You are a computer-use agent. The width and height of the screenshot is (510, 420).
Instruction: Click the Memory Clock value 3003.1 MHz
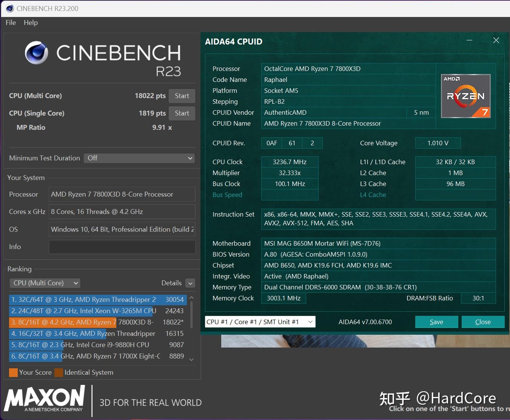point(284,298)
